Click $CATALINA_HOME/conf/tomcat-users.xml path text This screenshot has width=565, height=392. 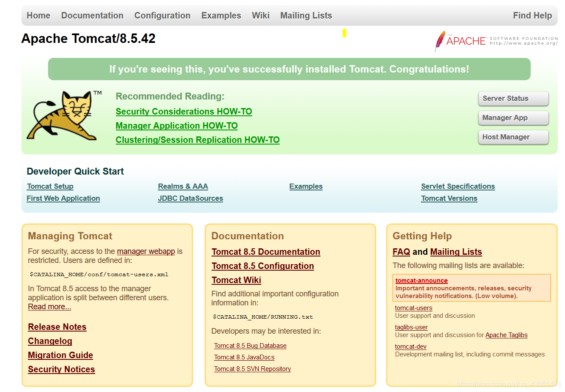coord(99,274)
